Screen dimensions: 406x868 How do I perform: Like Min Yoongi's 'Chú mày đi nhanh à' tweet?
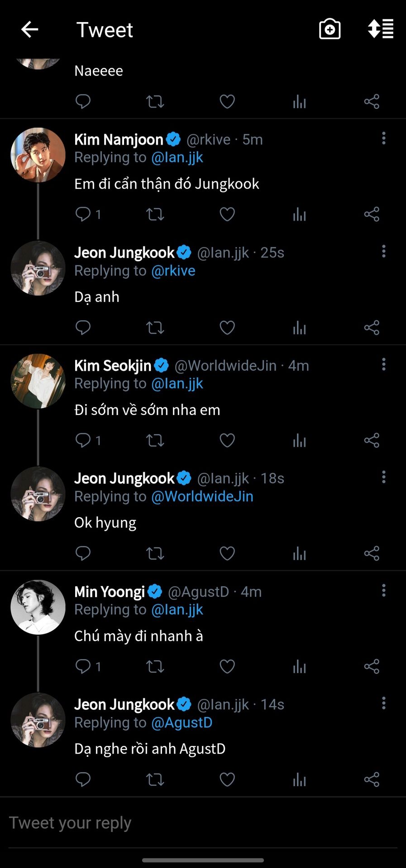click(x=227, y=666)
